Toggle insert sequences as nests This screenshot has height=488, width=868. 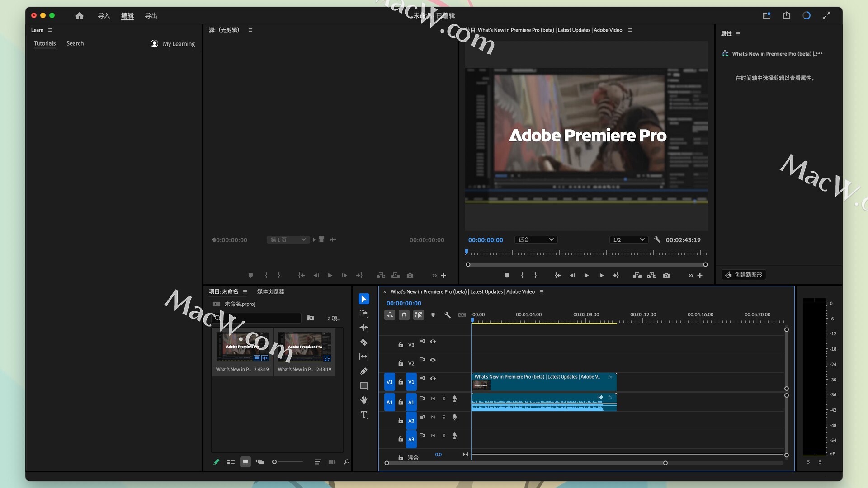(x=390, y=315)
